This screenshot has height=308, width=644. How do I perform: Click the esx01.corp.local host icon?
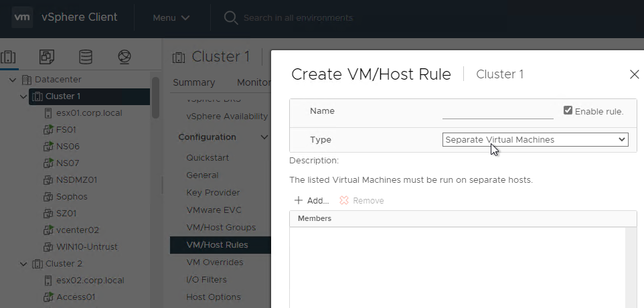[x=48, y=113]
